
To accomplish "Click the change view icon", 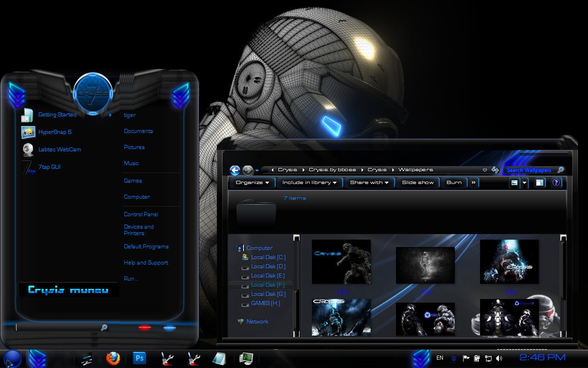I will coord(514,183).
